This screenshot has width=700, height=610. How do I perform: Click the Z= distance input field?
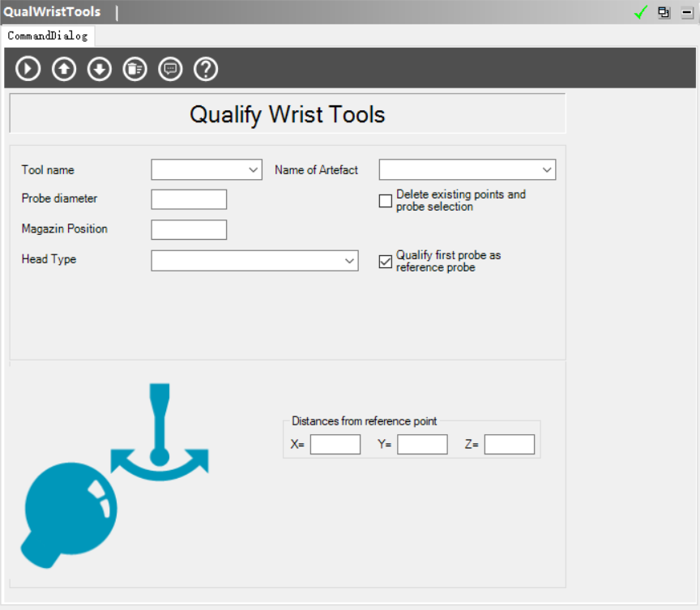click(x=509, y=444)
